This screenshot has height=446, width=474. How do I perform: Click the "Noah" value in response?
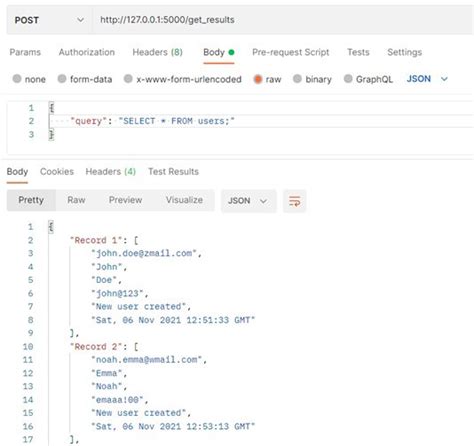(107, 386)
